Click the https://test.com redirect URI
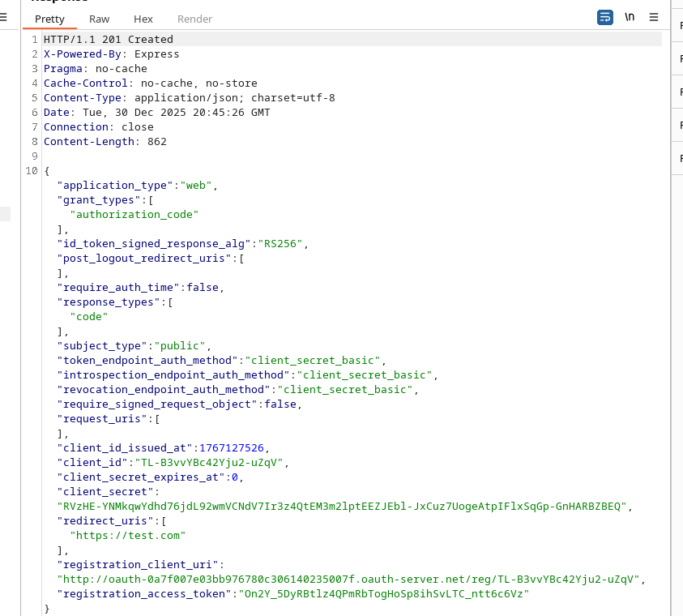The width and height of the screenshot is (683, 616). tap(128, 536)
